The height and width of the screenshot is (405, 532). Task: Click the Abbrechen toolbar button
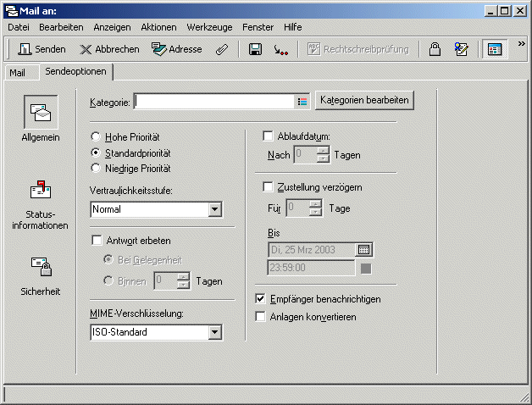(109, 49)
